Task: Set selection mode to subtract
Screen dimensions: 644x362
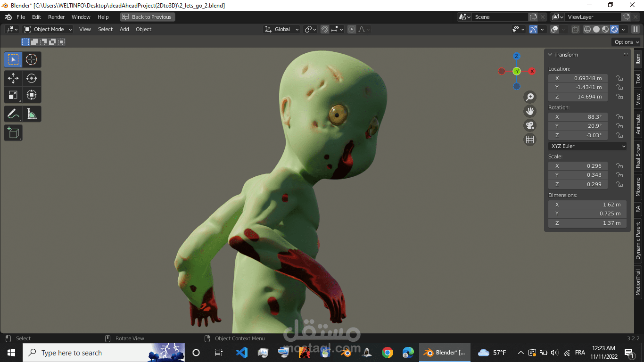Action: click(x=43, y=42)
